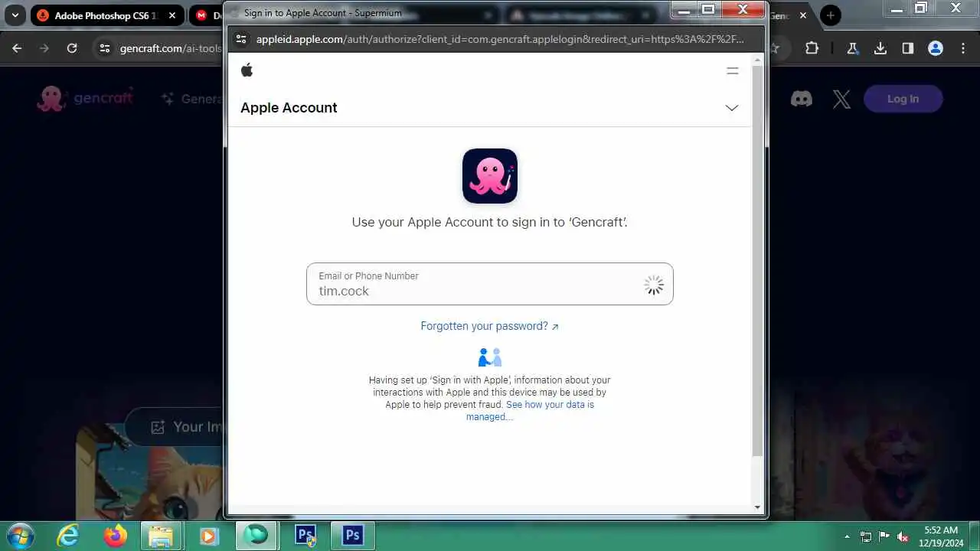Screen dimensions: 980x551
Task: Open the second Photoshop taskbar icon
Action: 352,535
